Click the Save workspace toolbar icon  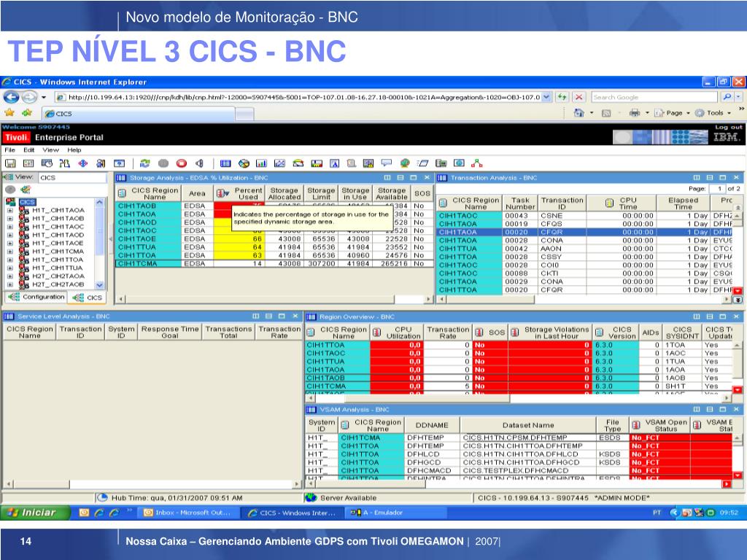tap(10, 163)
